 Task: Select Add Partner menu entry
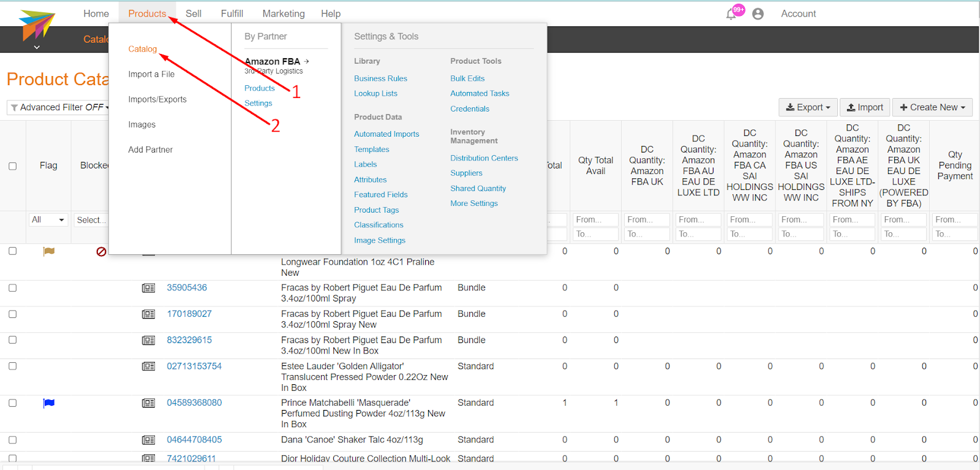[151, 150]
